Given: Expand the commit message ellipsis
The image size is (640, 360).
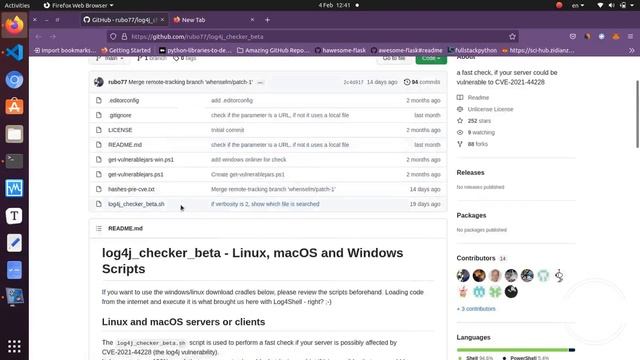Looking at the screenshot, I should (260, 82).
